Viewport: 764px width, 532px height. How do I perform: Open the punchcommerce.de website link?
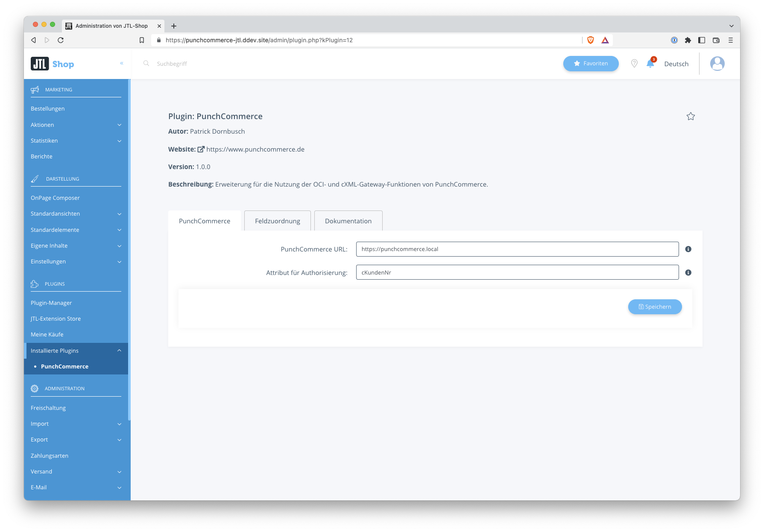[255, 149]
